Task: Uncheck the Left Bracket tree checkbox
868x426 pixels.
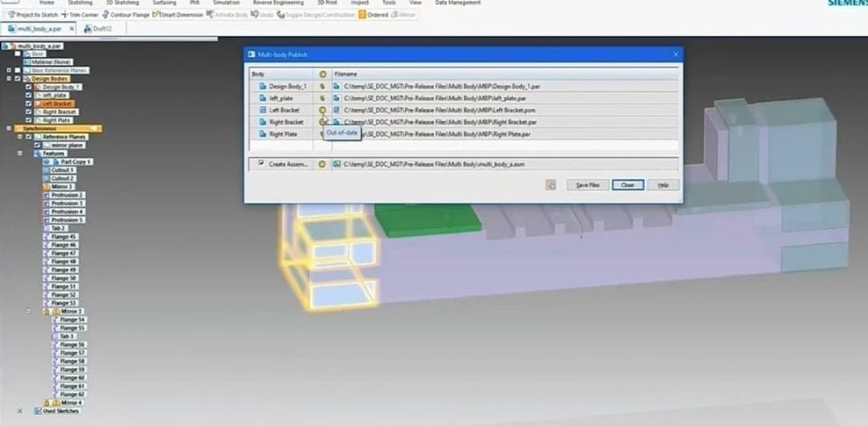Action: click(29, 104)
